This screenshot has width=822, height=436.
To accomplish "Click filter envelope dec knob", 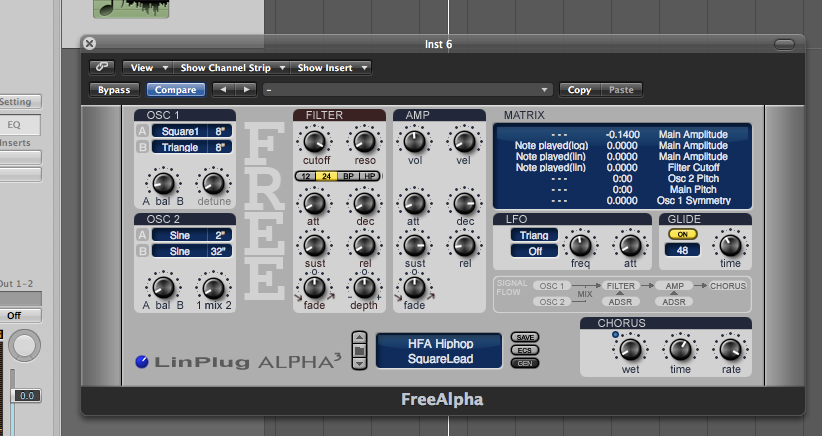I will click(x=364, y=203).
